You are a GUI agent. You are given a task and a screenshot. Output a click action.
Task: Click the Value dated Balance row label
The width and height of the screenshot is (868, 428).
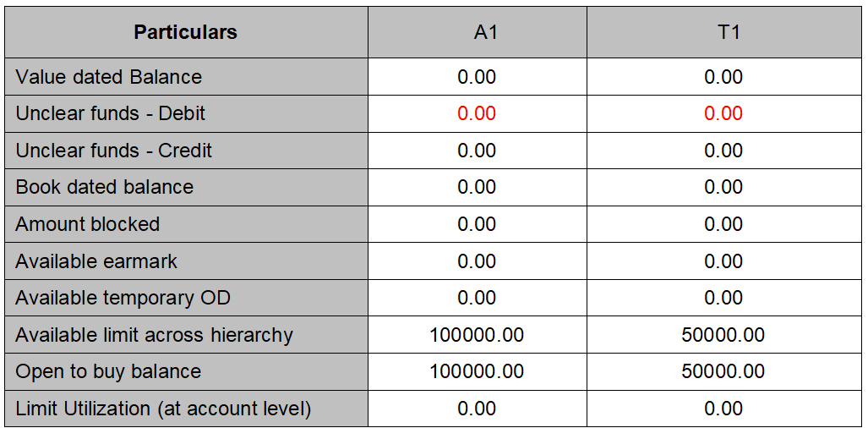[109, 77]
